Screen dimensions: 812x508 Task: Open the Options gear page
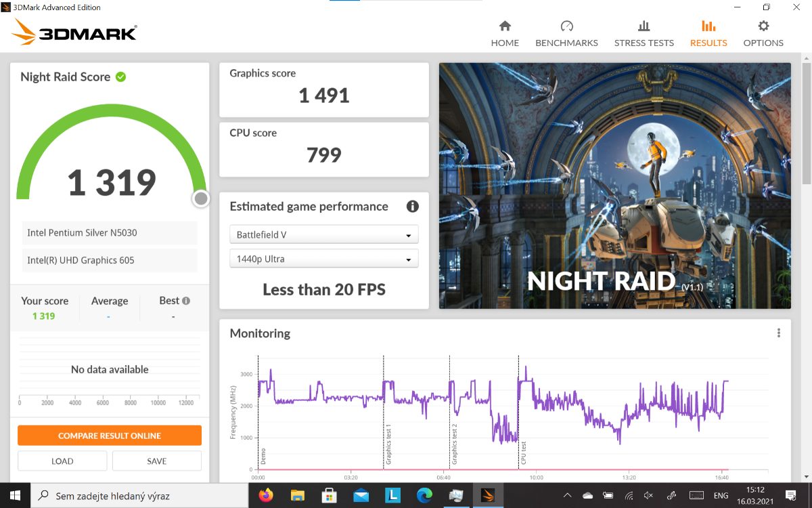coord(763,34)
